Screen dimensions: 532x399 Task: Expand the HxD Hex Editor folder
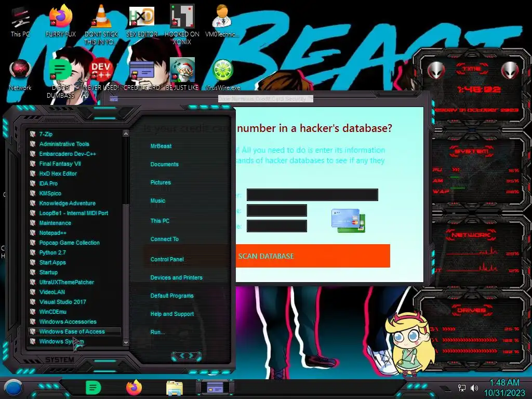[58, 174]
